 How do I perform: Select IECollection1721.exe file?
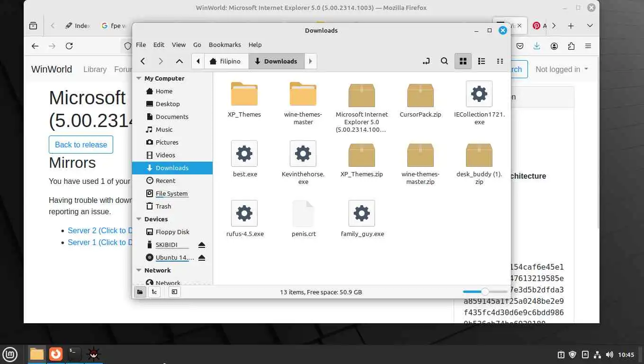(479, 103)
